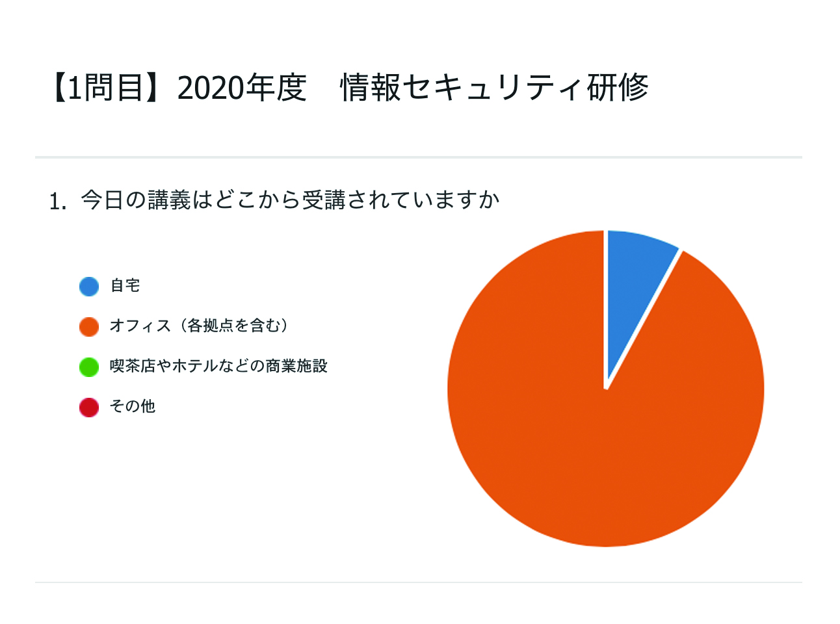Select the その他 legend label
The image size is (840, 624).
[x=133, y=406]
